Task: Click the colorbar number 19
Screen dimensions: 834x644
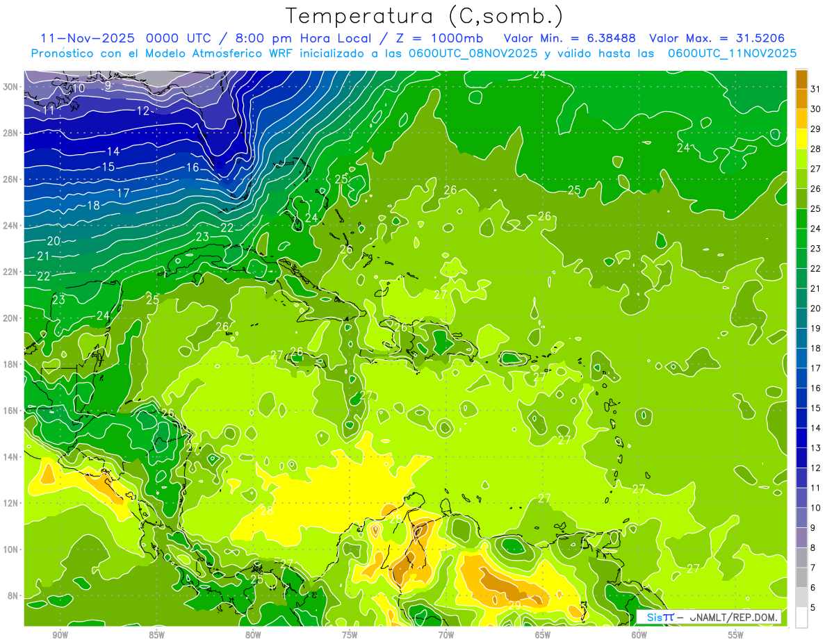Action: pyautogui.click(x=816, y=329)
